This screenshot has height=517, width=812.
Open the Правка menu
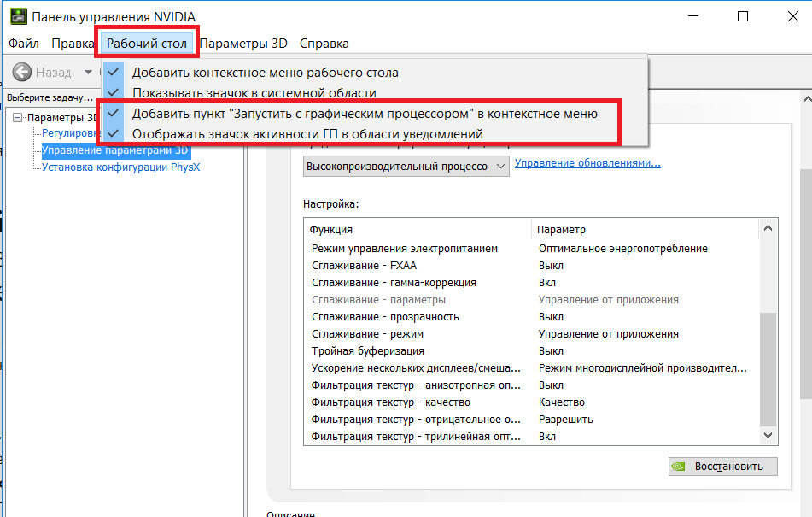pos(73,44)
